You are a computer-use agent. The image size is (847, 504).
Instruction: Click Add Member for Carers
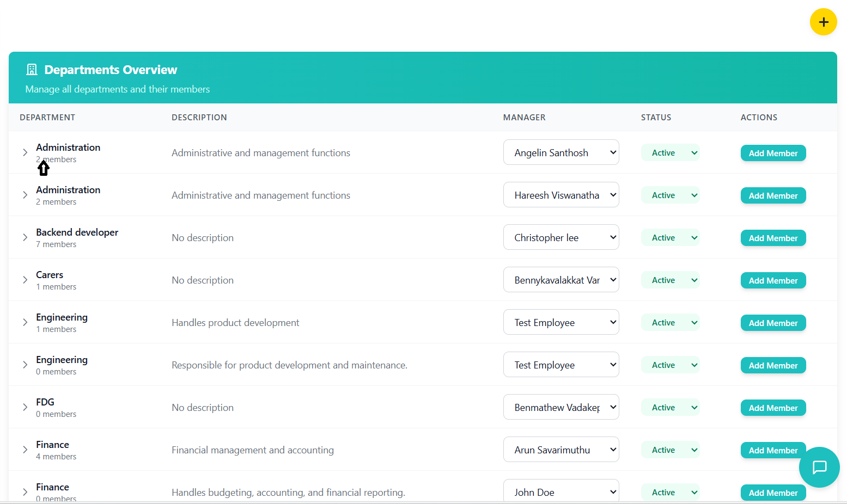772,281
